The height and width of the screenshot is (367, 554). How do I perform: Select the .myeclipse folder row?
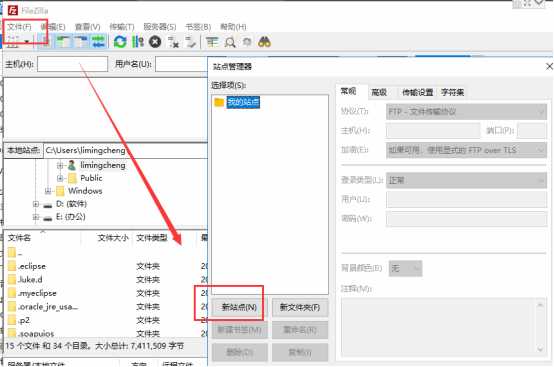(106, 293)
